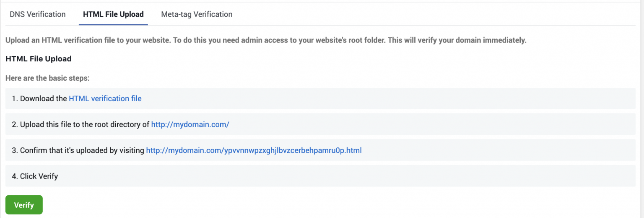Click the blue underline beneath the active tab

(113, 24)
